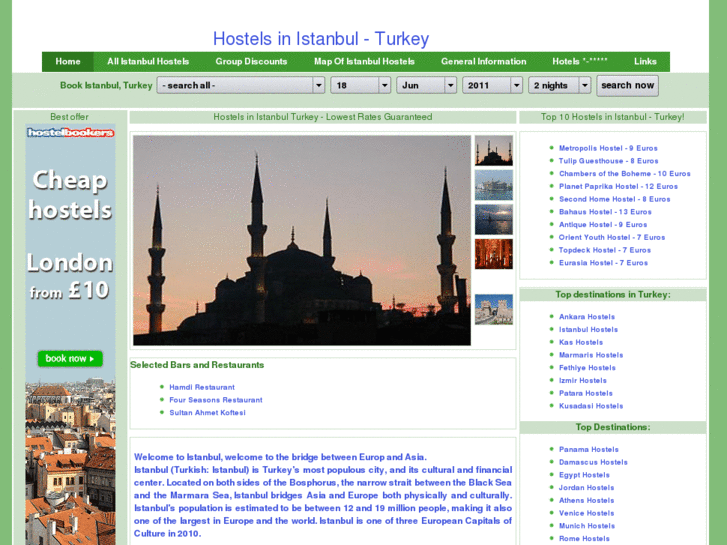Click 'Selected Bars and Restaurants' heading

197,365
